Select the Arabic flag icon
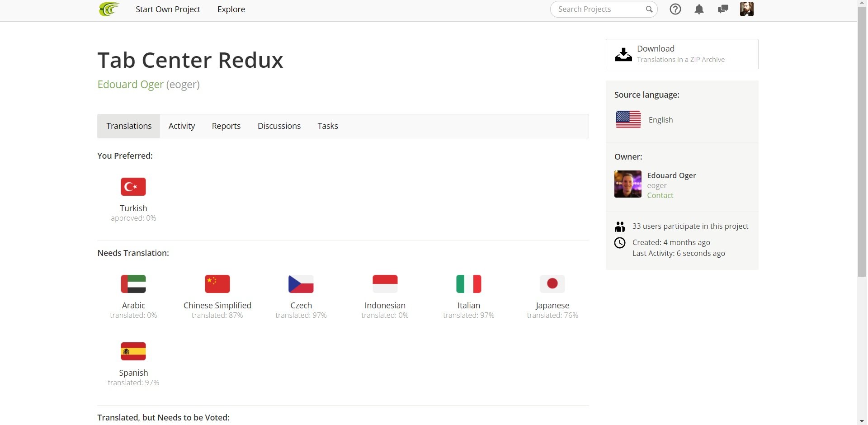Viewport: 868px width, 425px height. click(x=133, y=284)
